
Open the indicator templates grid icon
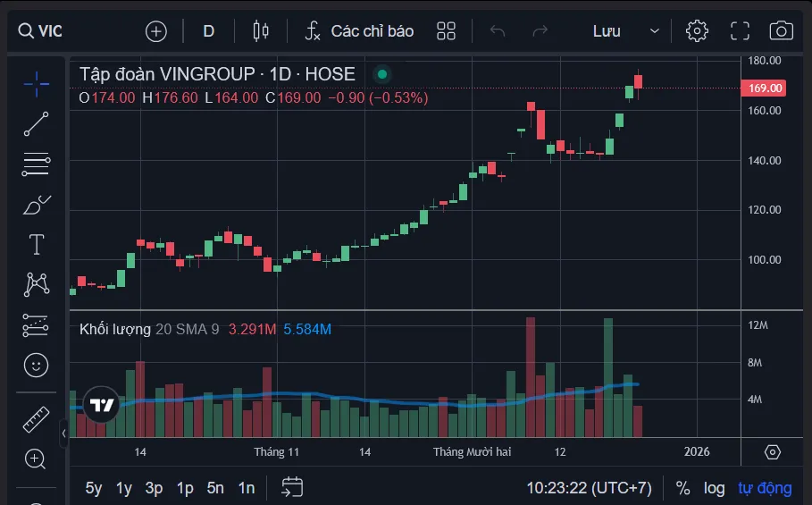tap(446, 31)
